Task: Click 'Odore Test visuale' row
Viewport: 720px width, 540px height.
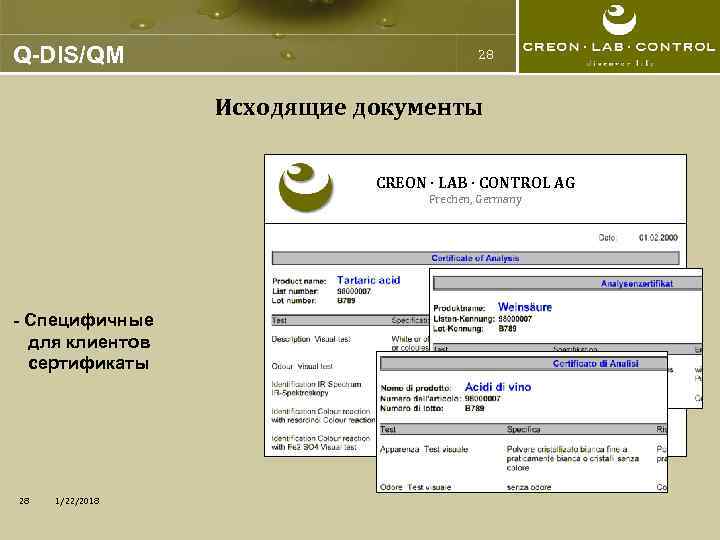Action: (x=416, y=487)
